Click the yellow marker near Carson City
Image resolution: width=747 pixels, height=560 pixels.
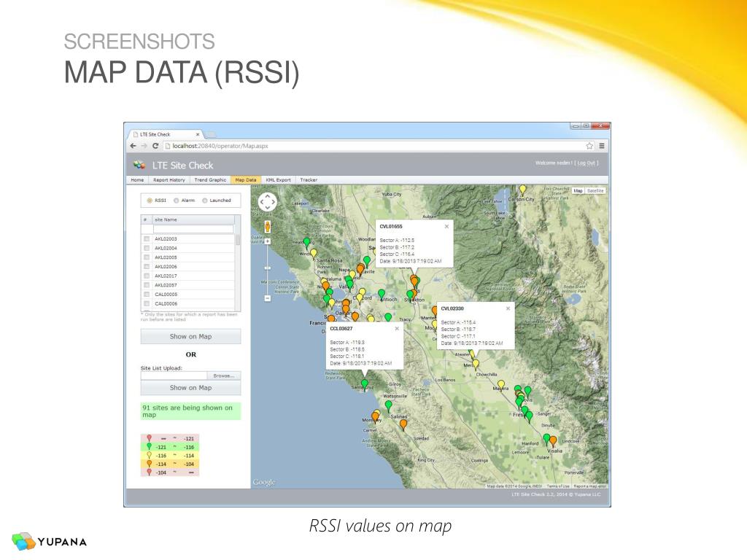point(522,190)
